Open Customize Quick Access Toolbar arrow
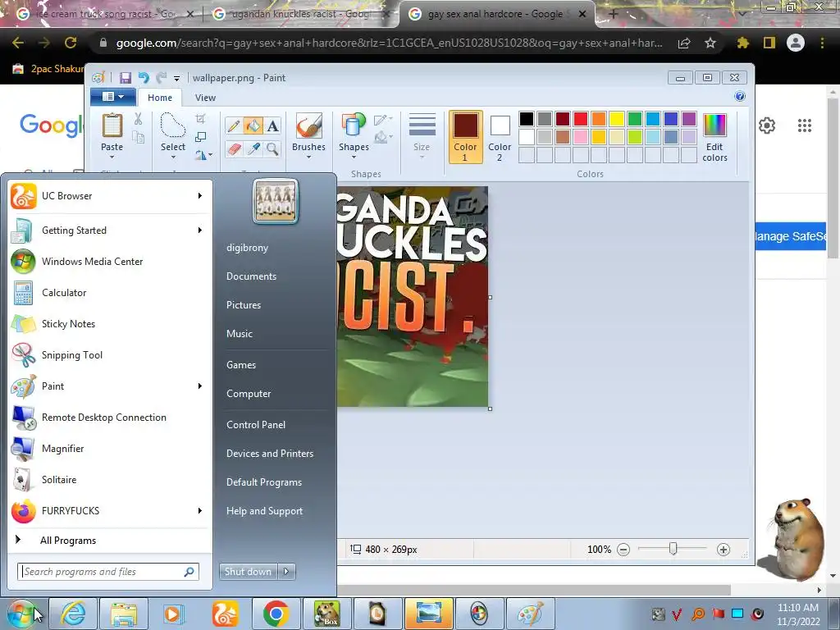Viewport: 840px width, 630px height. click(177, 78)
